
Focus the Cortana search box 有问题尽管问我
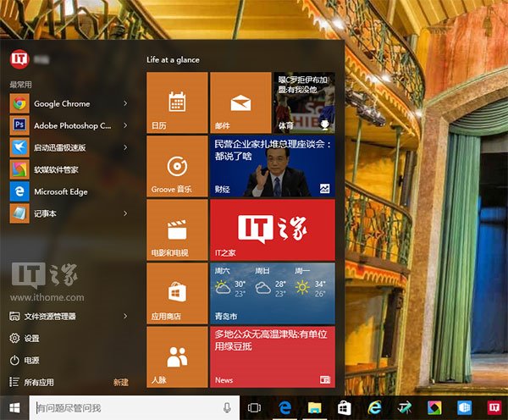(135, 407)
